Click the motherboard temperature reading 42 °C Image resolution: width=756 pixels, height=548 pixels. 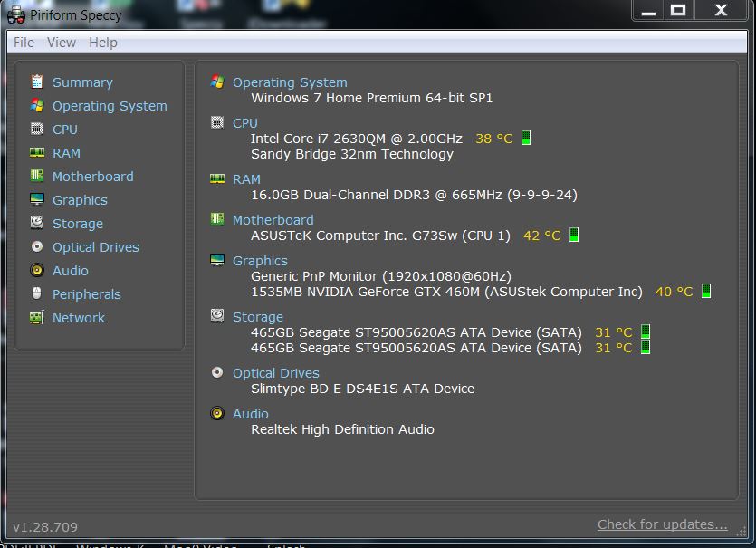542,236
